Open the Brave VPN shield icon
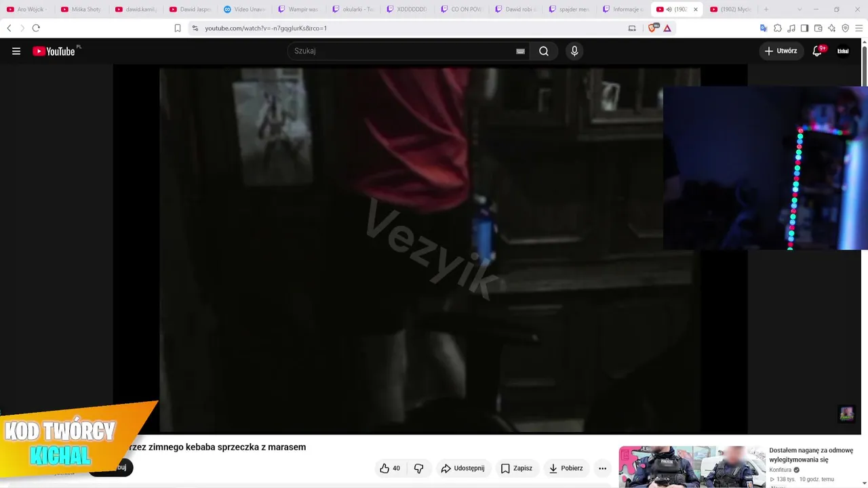Screen dimensions: 868x488 [x=845, y=28]
